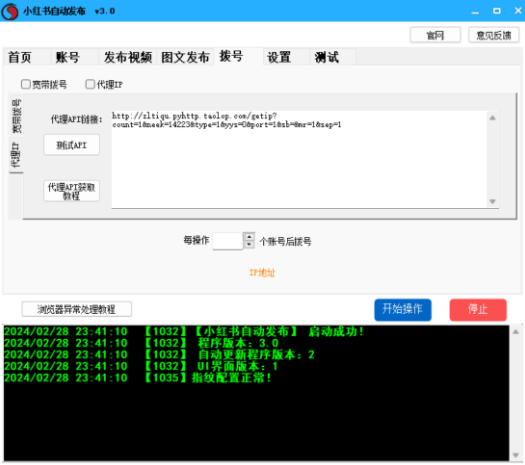
Task: Click the 测试API button
Action: point(71,145)
